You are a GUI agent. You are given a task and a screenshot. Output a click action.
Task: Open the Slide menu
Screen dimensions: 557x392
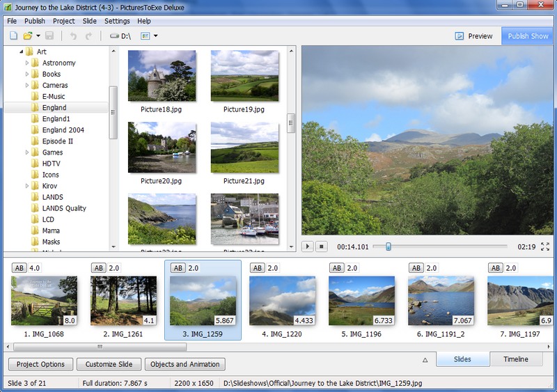(90, 21)
